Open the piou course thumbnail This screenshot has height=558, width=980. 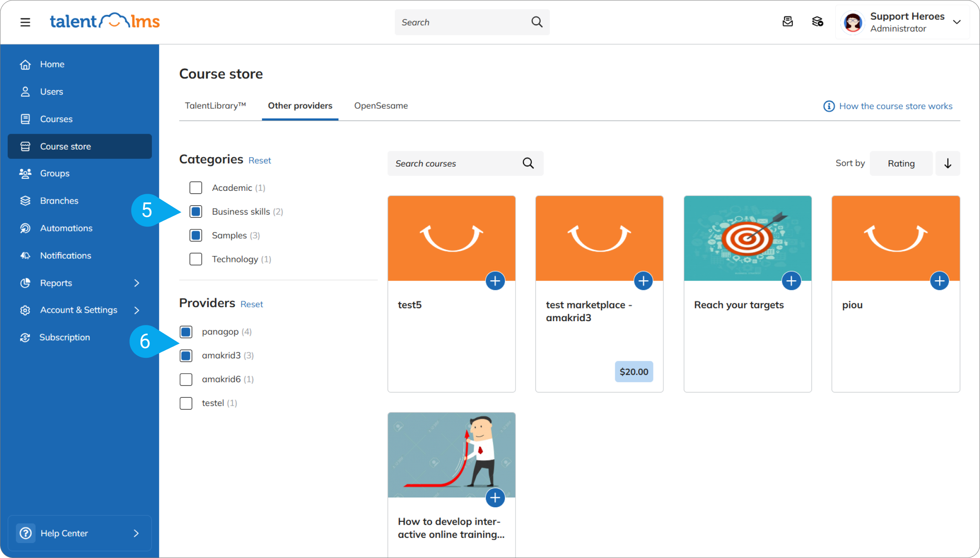[896, 238]
